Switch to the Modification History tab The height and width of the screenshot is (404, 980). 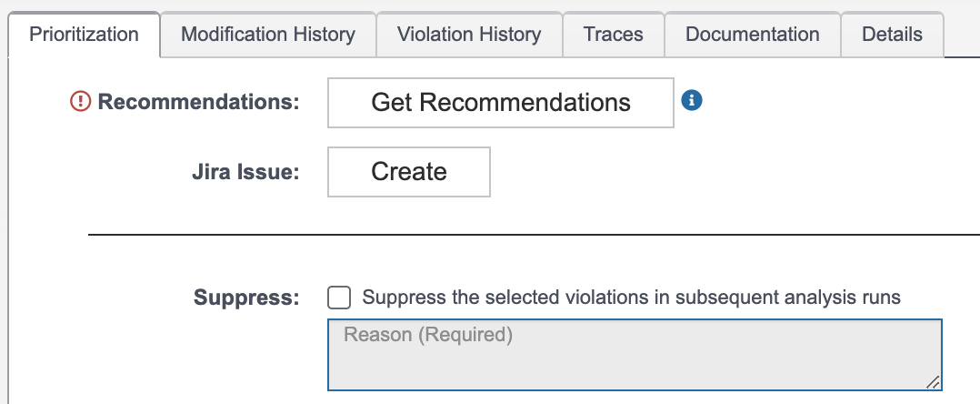click(x=268, y=35)
